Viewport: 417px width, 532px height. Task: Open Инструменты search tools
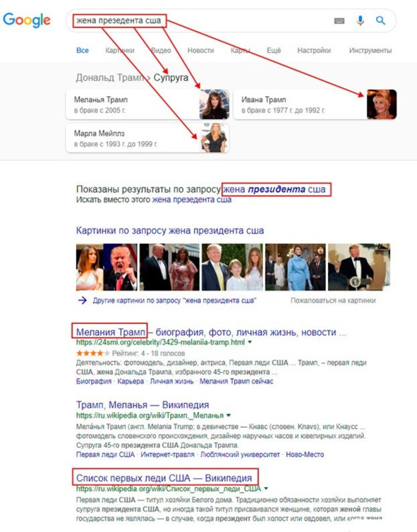(370, 51)
